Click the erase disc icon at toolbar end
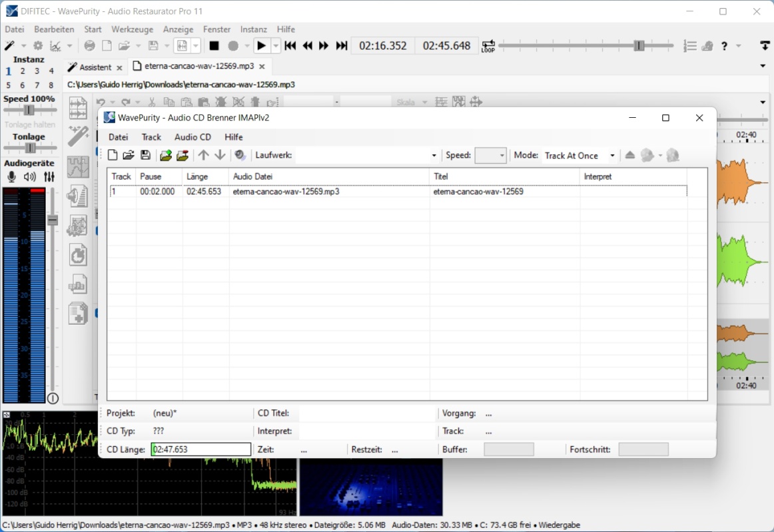 (x=673, y=155)
